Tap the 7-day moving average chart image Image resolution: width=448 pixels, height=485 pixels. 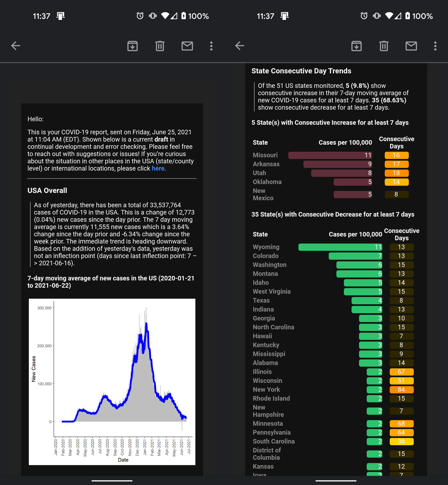pos(112,382)
